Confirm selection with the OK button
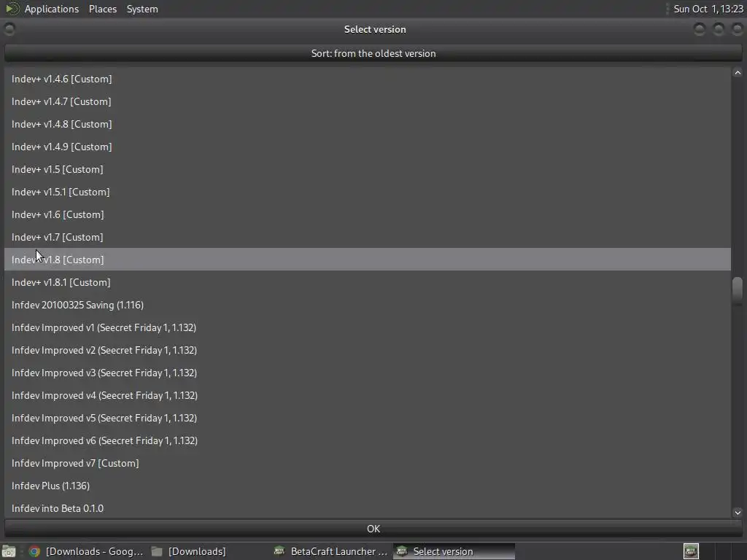The height and width of the screenshot is (560, 747). pos(373,529)
